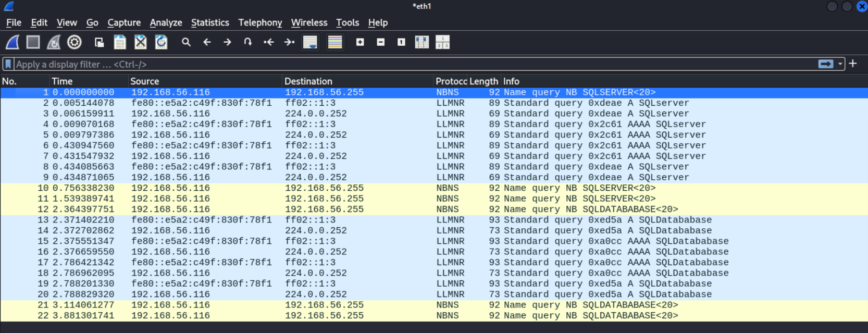Toggle auto-scroll during live capture
Viewport: 868px width, 333px height.
tap(310, 42)
